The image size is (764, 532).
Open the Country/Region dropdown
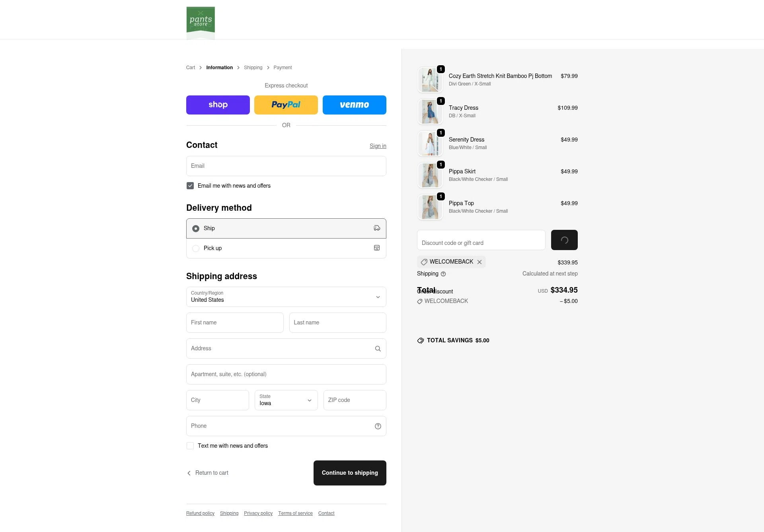[286, 297]
